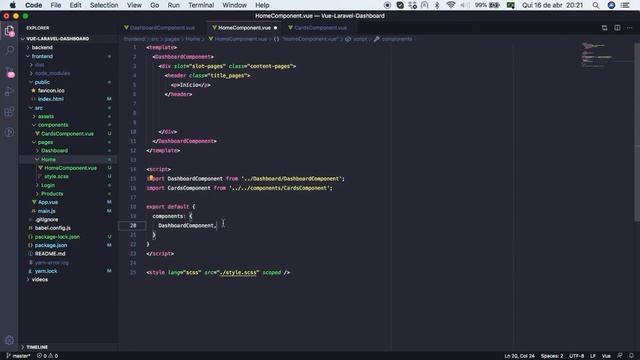
Task: Close the unsaved HomeComponent.vue tab dot
Action: [276, 28]
